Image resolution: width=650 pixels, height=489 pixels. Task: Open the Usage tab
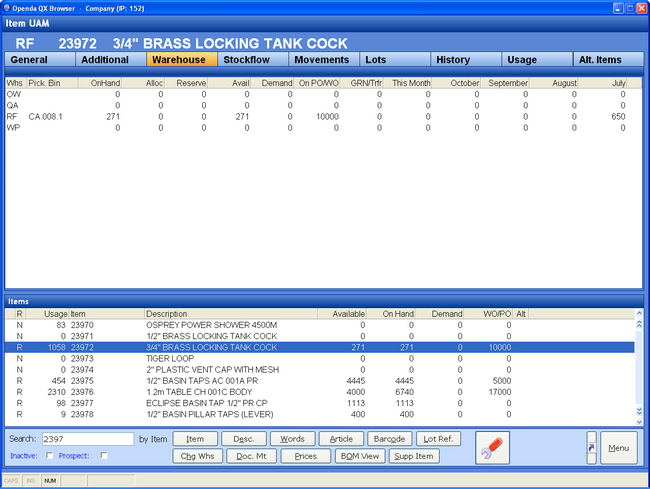537,59
